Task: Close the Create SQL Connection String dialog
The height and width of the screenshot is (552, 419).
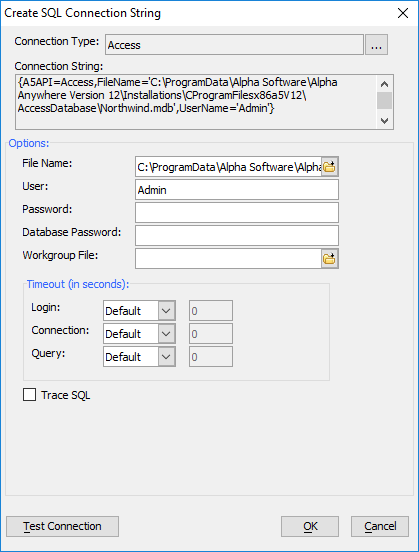Action: coord(403,13)
